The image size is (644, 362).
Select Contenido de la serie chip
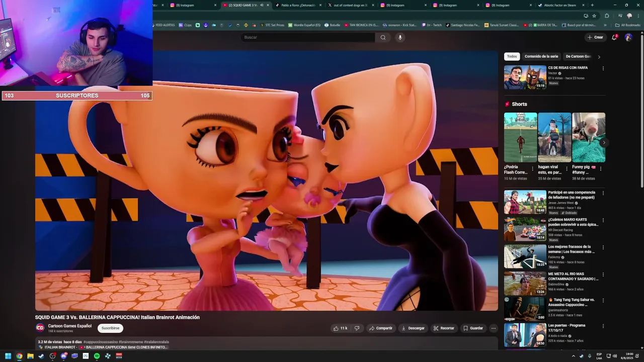[541, 56]
